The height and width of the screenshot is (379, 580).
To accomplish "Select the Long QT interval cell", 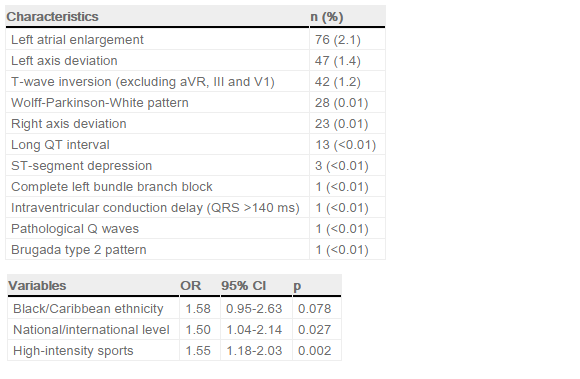I will click(x=157, y=145).
